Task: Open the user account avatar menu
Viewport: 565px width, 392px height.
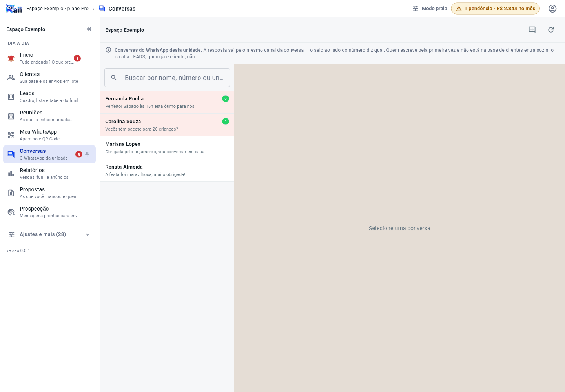Action: pos(552,9)
